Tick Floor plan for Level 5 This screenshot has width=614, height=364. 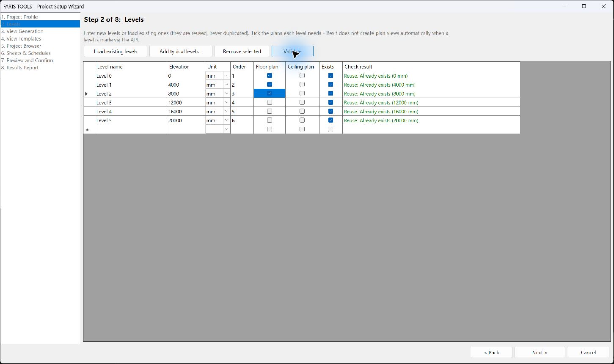coord(270,120)
